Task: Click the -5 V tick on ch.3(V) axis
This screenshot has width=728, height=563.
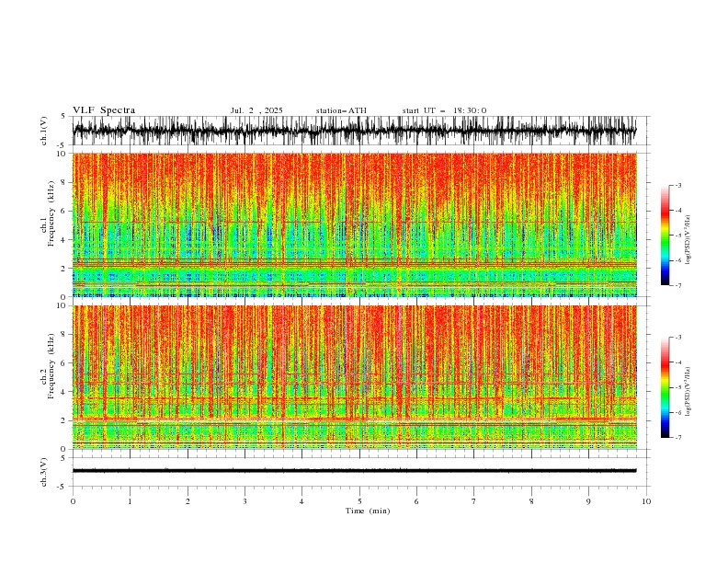Action: tap(63, 487)
